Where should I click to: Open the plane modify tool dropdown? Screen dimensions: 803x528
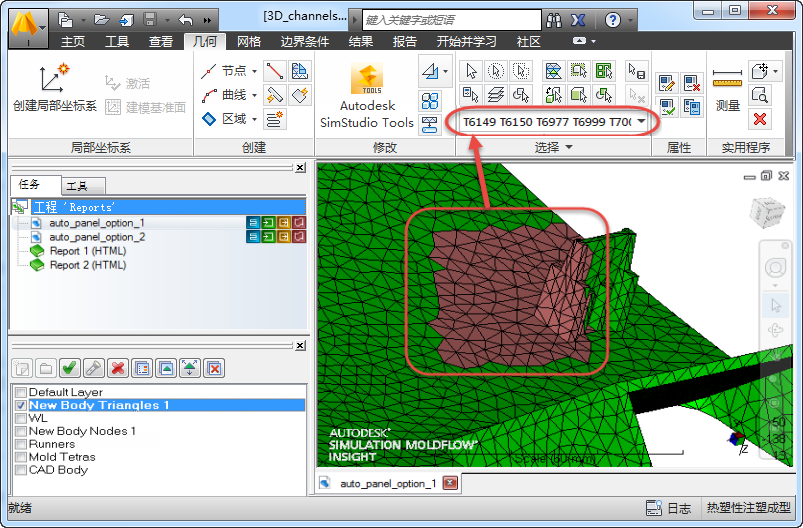[x=446, y=71]
